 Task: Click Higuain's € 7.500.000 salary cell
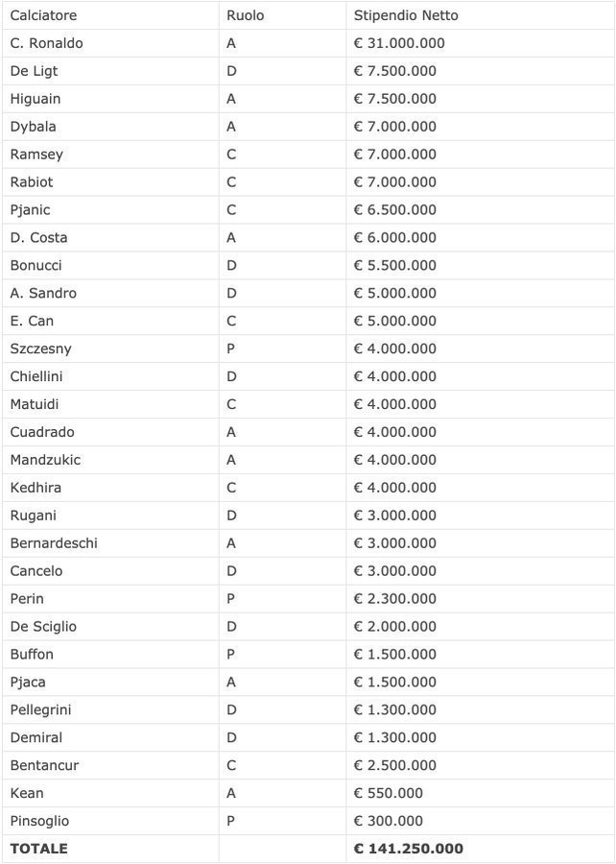tap(395, 99)
